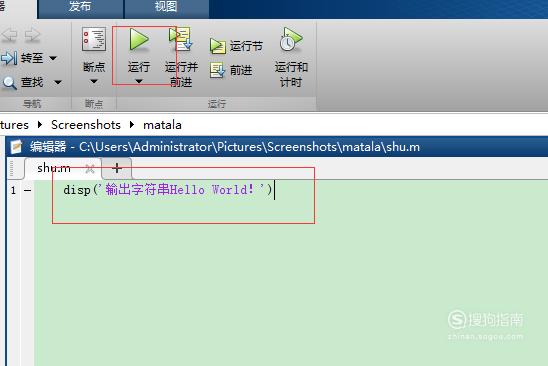
Task: Click Screenshots in the path breadcrumb
Action: [x=86, y=125]
